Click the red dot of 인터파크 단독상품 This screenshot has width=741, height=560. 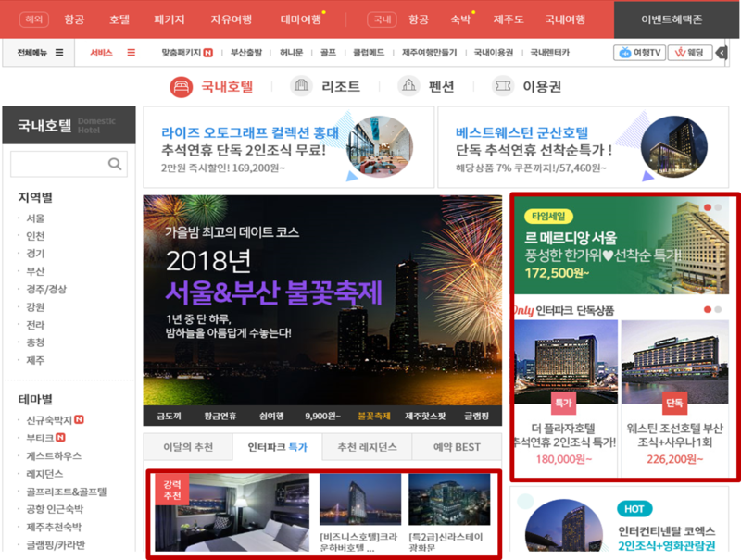pos(708,309)
